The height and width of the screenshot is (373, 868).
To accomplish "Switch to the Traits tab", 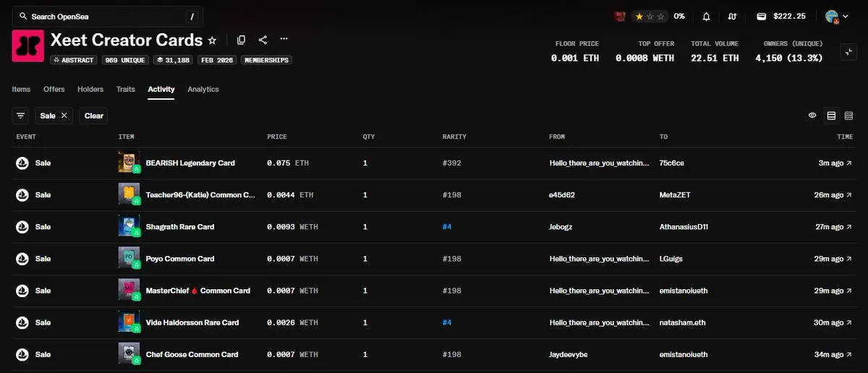I will (x=126, y=90).
